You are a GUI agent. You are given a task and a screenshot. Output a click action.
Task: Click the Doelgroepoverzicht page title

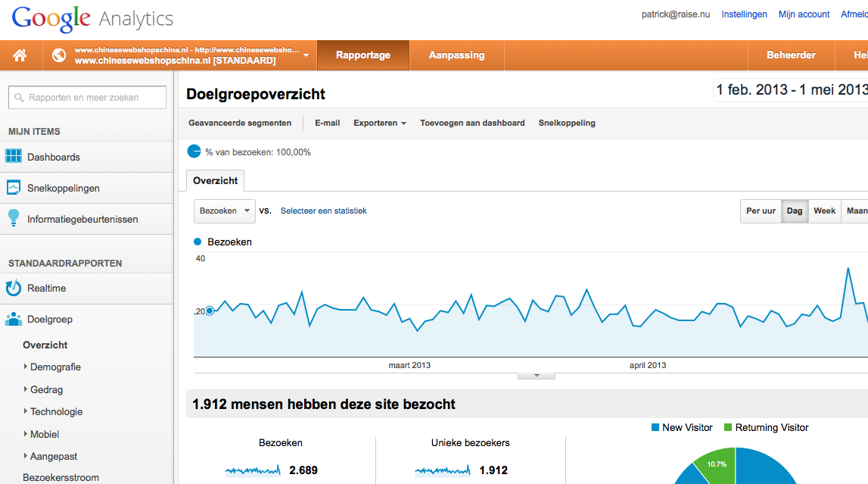(256, 94)
